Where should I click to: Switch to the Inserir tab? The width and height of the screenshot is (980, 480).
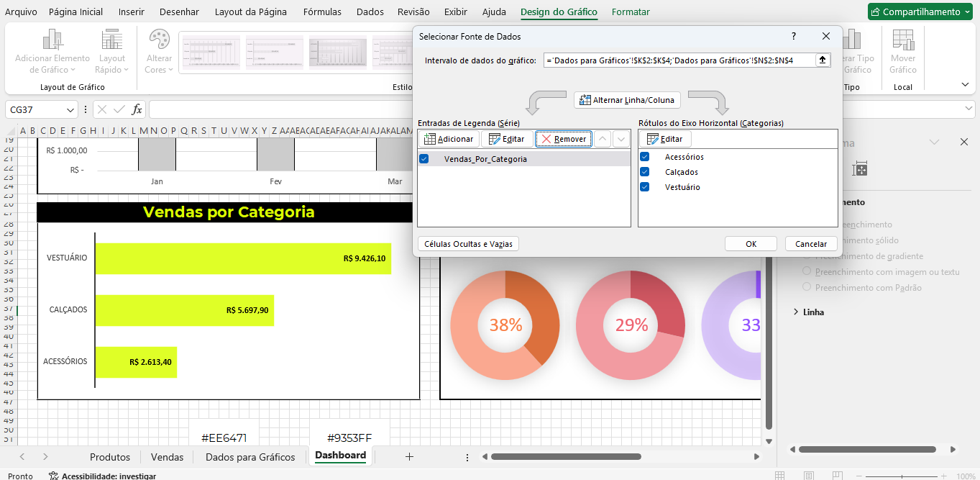coord(131,12)
